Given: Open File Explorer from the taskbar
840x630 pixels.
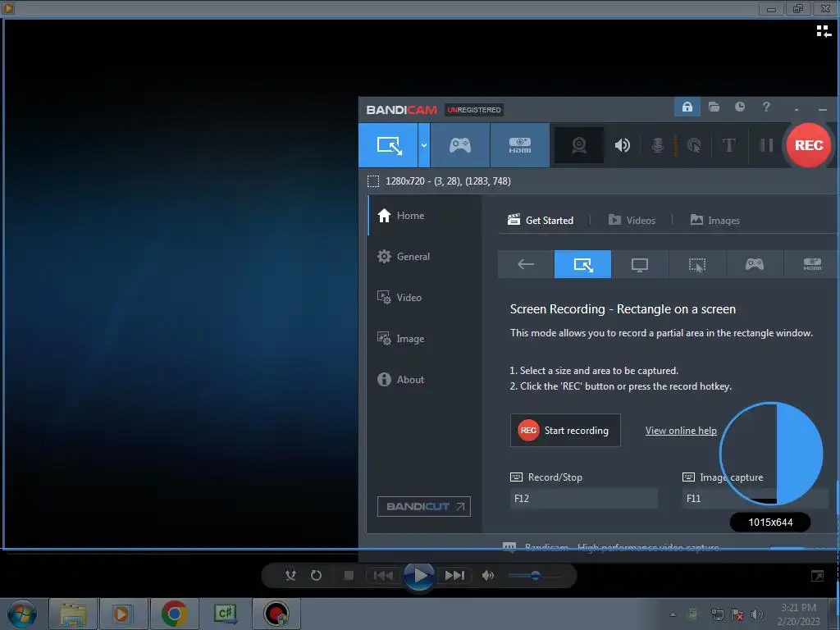Looking at the screenshot, I should click(x=73, y=614).
